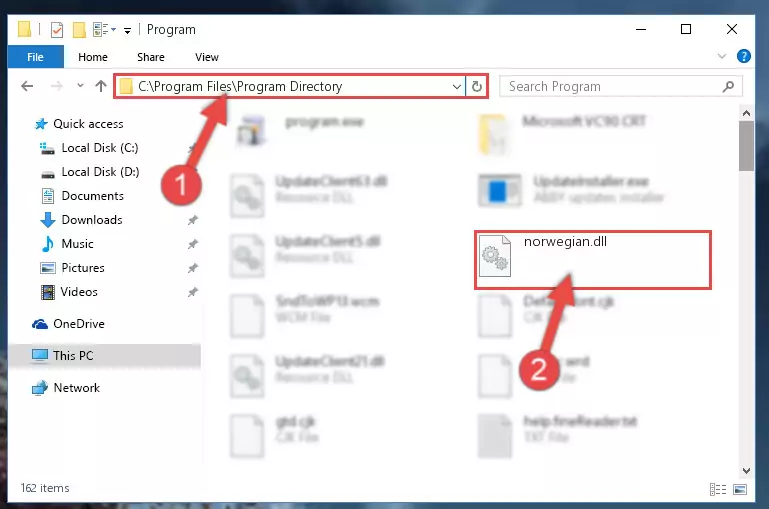This screenshot has width=769, height=509.
Task: Select the UpdateInstaller.exe file
Action: (x=571, y=190)
